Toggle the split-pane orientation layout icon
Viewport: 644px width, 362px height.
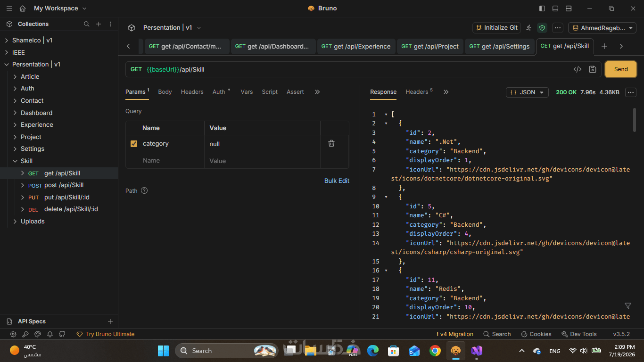point(569,8)
